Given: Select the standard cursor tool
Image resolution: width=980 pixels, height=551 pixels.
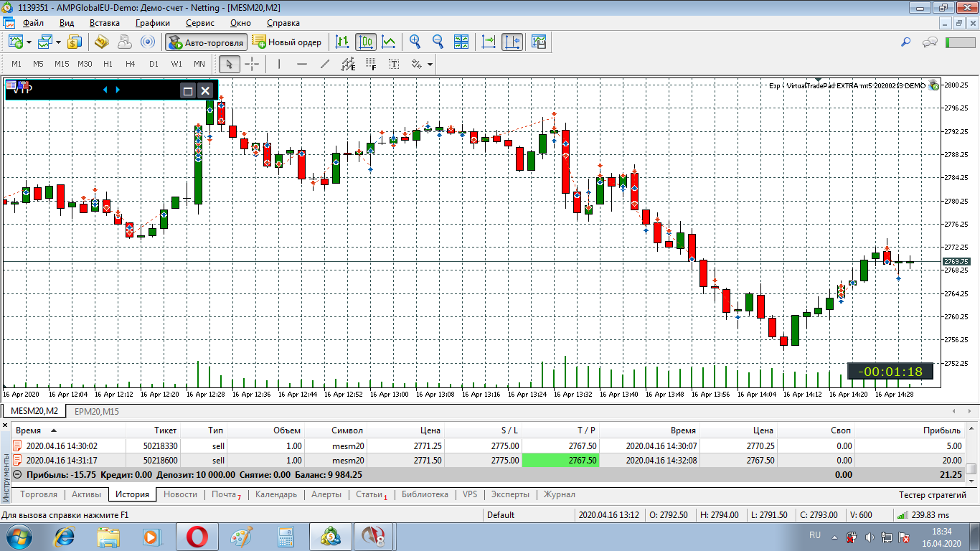Looking at the screenshot, I should 230,64.
